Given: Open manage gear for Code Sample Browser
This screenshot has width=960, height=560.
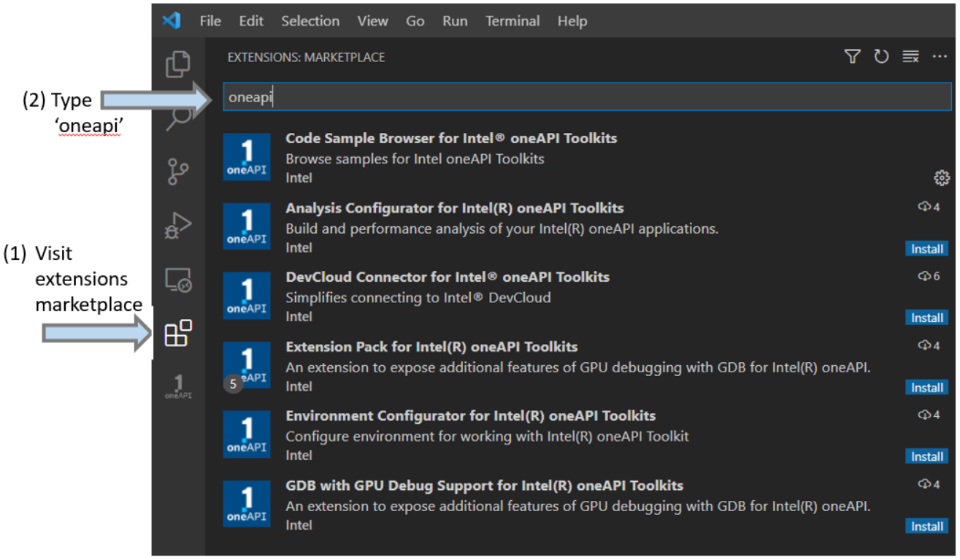Looking at the screenshot, I should tap(941, 177).
